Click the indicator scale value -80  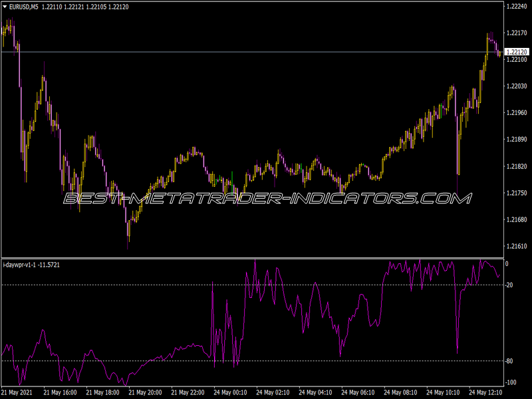pos(509,361)
